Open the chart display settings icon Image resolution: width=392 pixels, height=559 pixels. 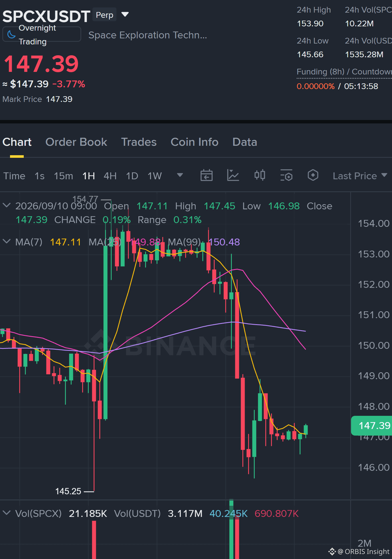[286, 175]
